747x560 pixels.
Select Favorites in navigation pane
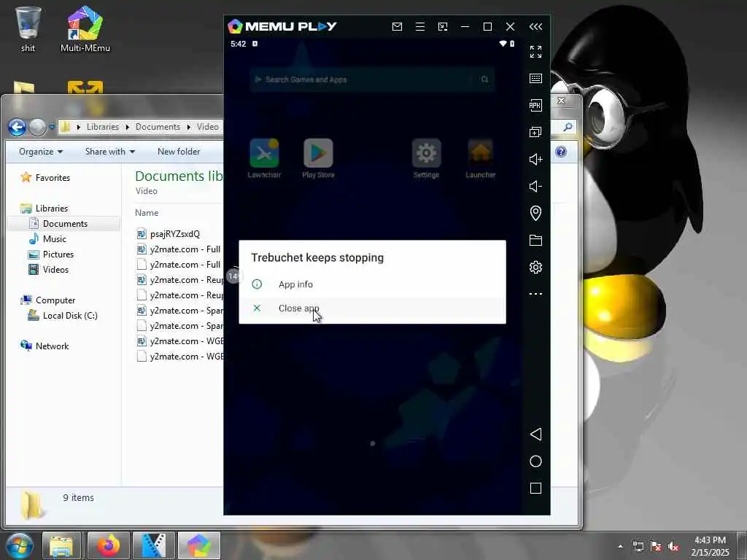[53, 178]
